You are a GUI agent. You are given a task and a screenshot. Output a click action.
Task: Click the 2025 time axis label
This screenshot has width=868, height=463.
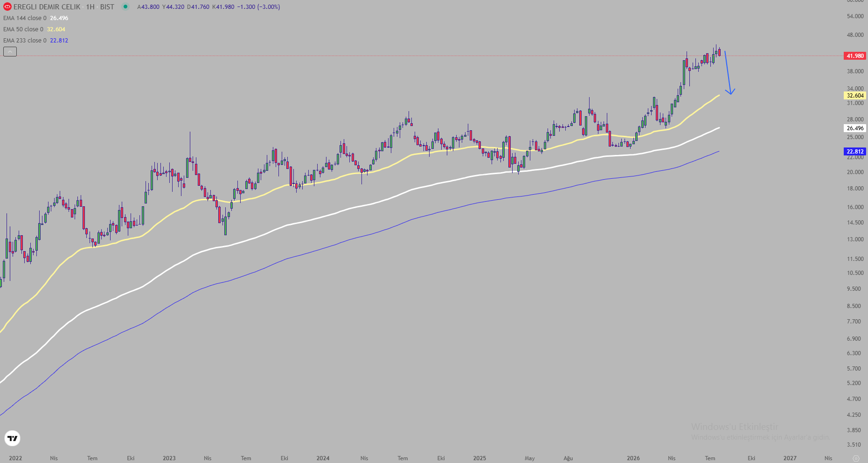click(479, 458)
